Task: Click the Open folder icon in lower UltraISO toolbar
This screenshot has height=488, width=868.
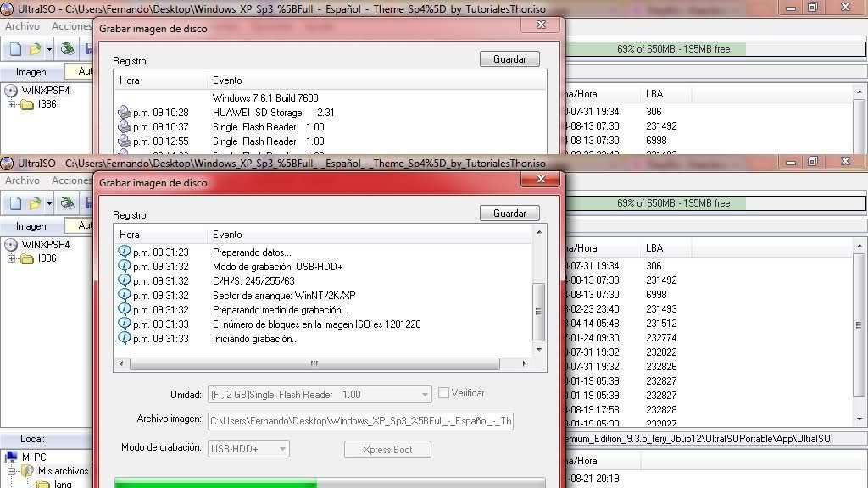Action: click(x=35, y=203)
